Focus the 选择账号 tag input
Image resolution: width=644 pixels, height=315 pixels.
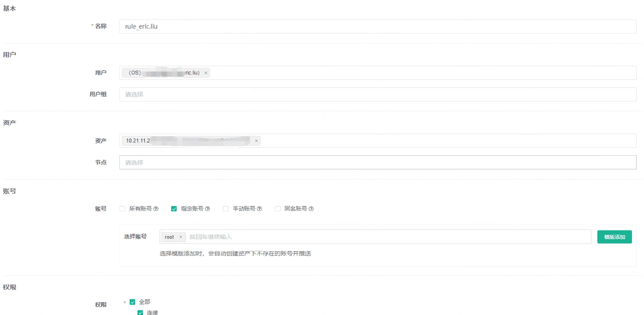click(375, 237)
